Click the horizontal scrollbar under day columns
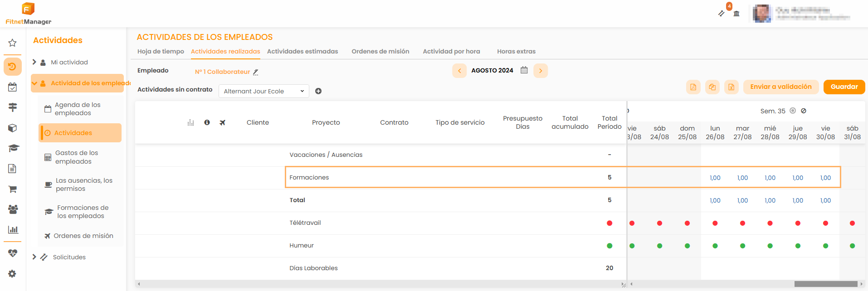The height and width of the screenshot is (291, 868). click(825, 284)
